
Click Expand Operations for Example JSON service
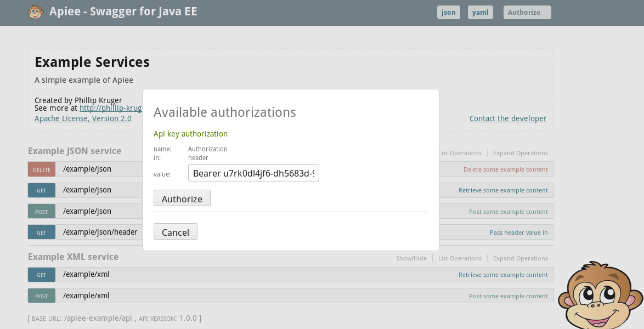pos(521,153)
